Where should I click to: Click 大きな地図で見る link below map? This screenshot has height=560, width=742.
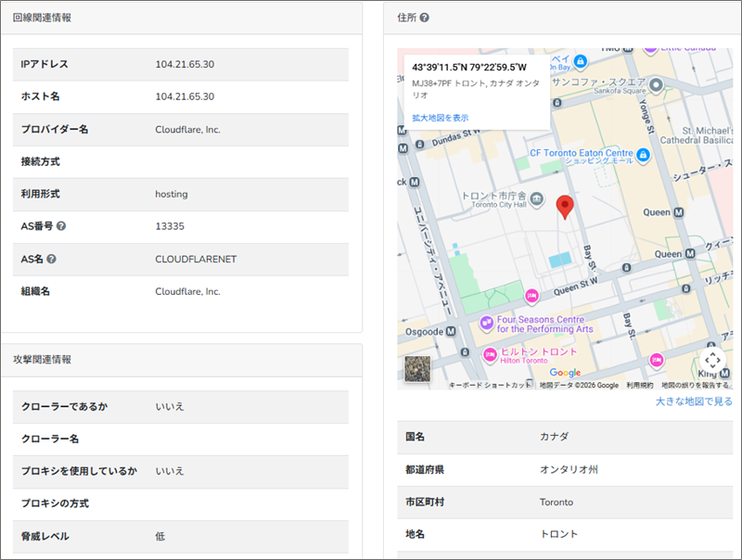click(694, 401)
